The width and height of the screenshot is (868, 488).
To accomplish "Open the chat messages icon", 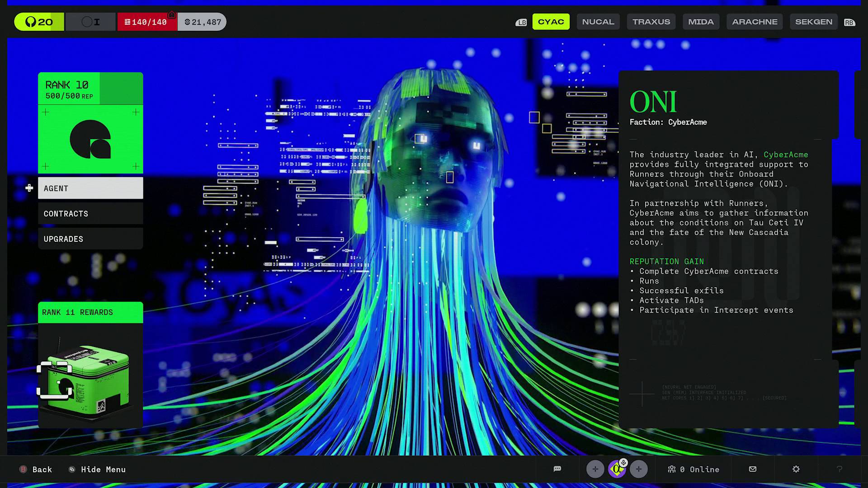I will 557,469.
